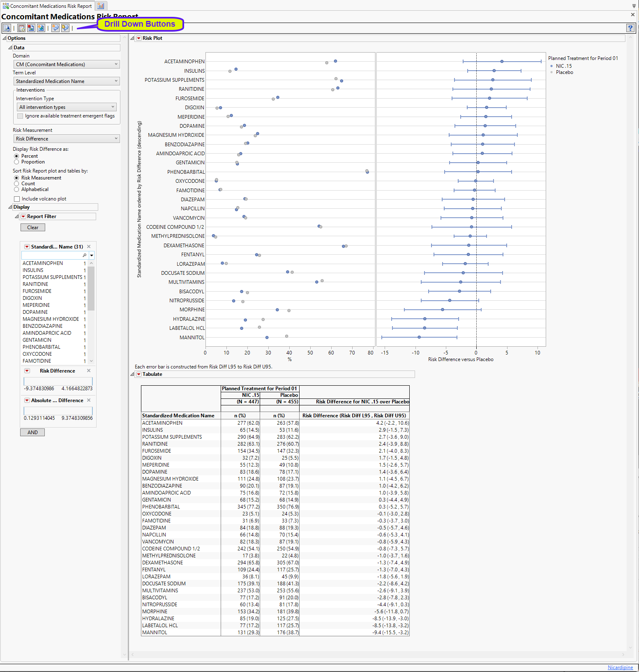Enable the Include volcano plot checkbox
The image size is (639, 672).
[x=17, y=199]
